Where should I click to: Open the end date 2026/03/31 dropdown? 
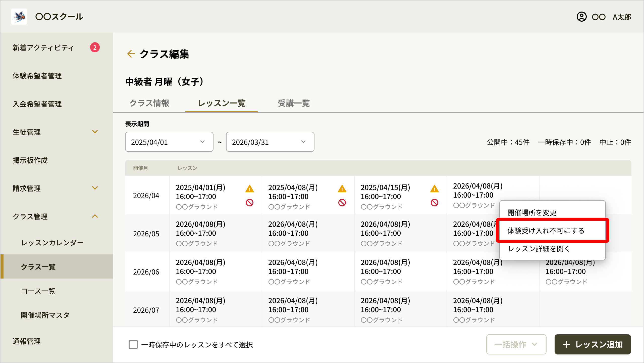(270, 142)
